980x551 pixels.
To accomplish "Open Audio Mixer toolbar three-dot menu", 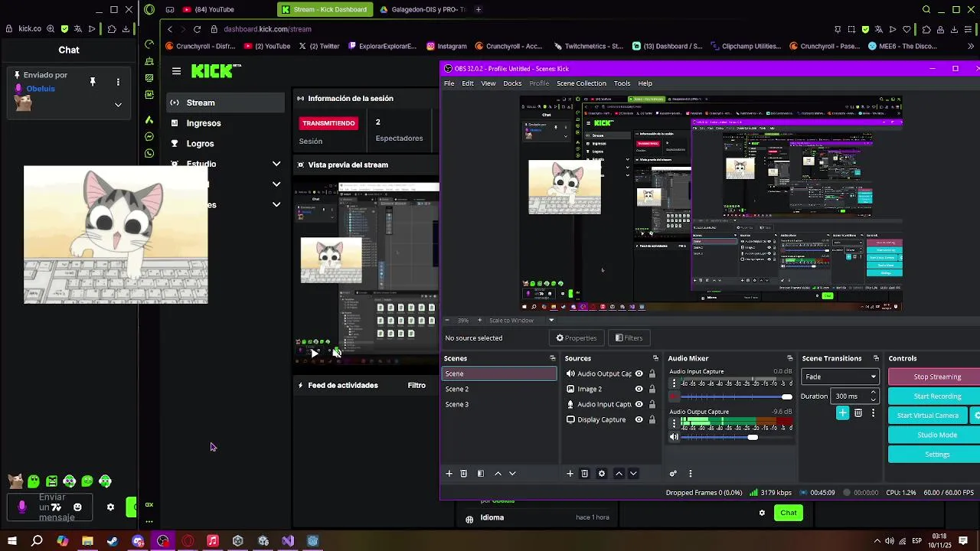I will [x=690, y=474].
